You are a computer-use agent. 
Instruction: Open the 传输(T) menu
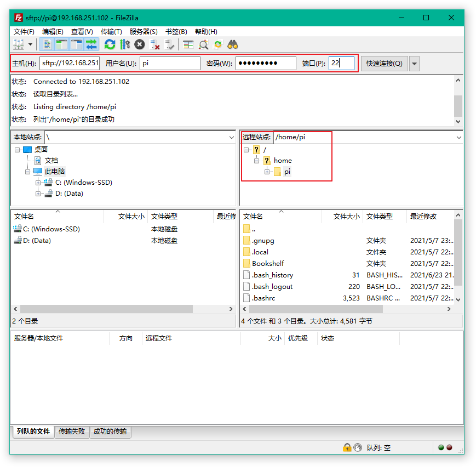point(111,32)
